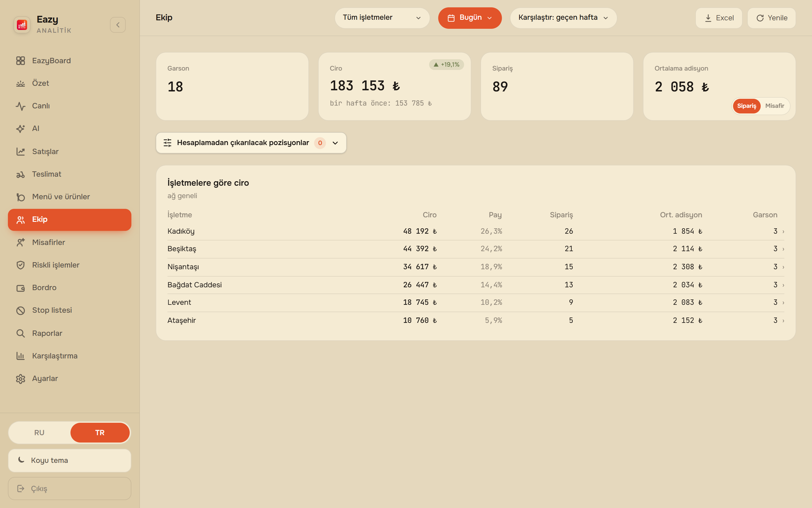Select Sipariş in average check toggle
The image size is (812, 508).
coord(746,106)
